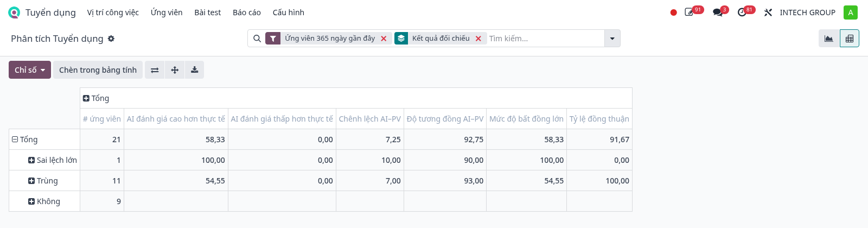Click the Tuyển dụng app title
This screenshot has width=868, height=228.
click(50, 12)
